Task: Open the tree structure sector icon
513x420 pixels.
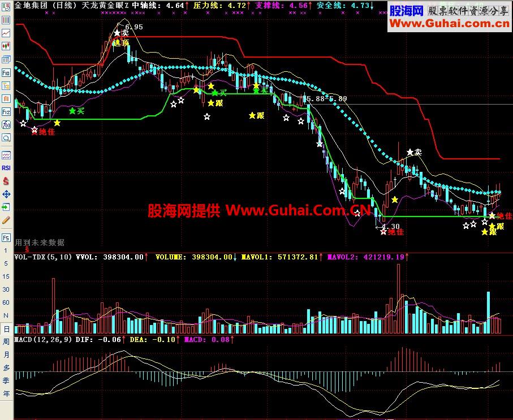Action: pyautogui.click(x=6, y=85)
